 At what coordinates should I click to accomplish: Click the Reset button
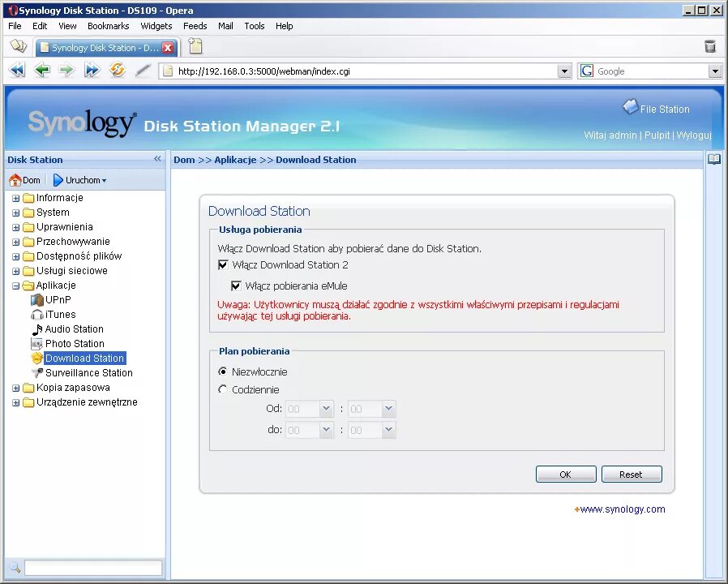point(632,474)
